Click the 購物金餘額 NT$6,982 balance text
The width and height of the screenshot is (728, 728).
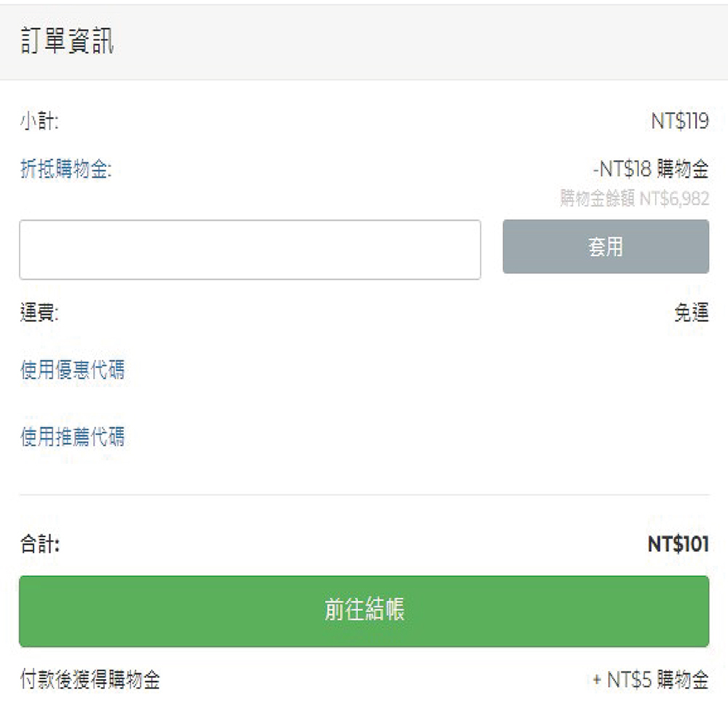click(x=634, y=198)
